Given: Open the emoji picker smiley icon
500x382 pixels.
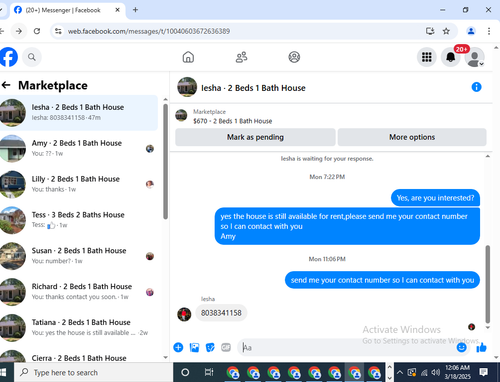Looking at the screenshot, I should 462,347.
